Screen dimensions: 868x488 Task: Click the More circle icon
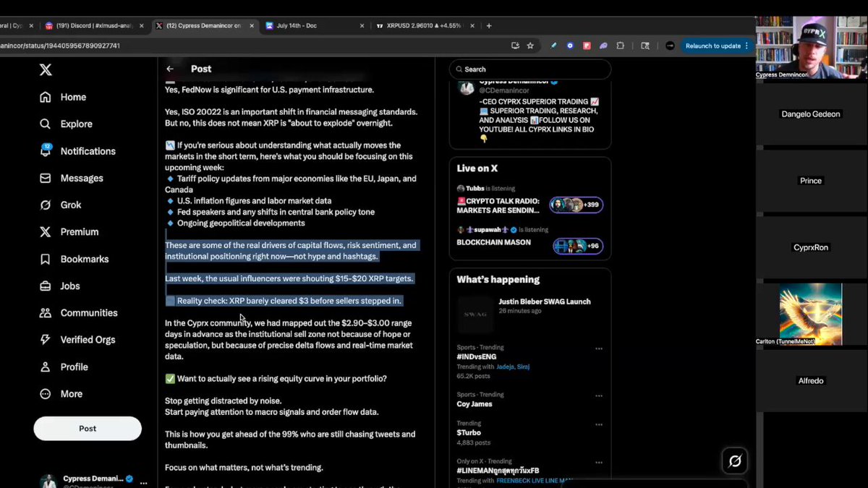coord(46,394)
